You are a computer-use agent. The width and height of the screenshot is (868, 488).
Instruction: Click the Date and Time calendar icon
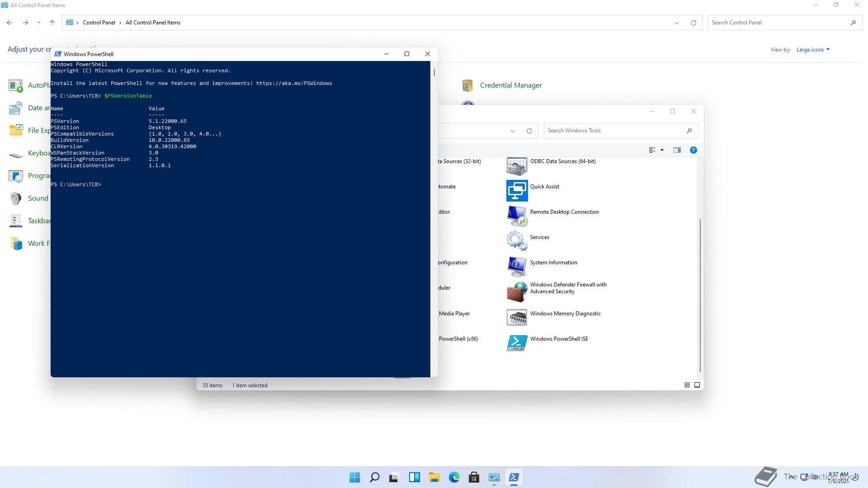click(x=16, y=108)
